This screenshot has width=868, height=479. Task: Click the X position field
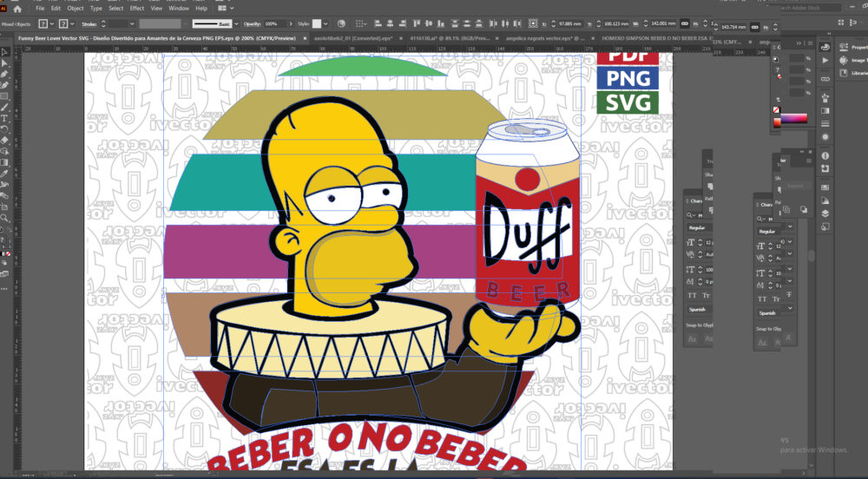coord(569,23)
